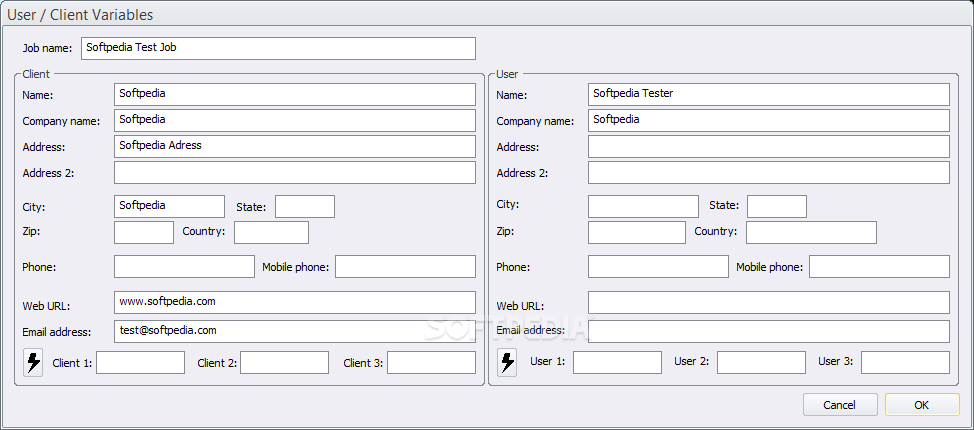
Task: Click the Client 1 custom field
Action: (x=140, y=362)
